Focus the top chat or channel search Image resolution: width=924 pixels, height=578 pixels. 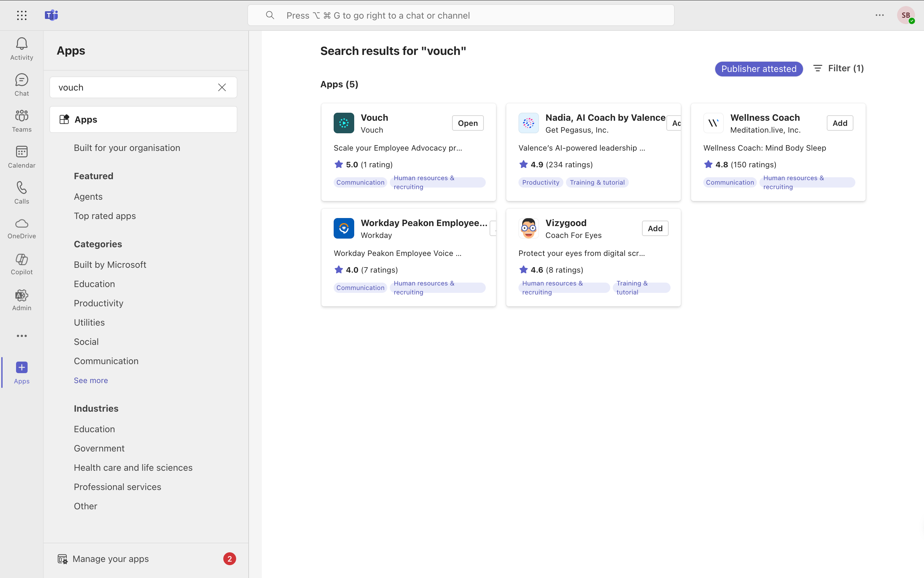point(461,15)
